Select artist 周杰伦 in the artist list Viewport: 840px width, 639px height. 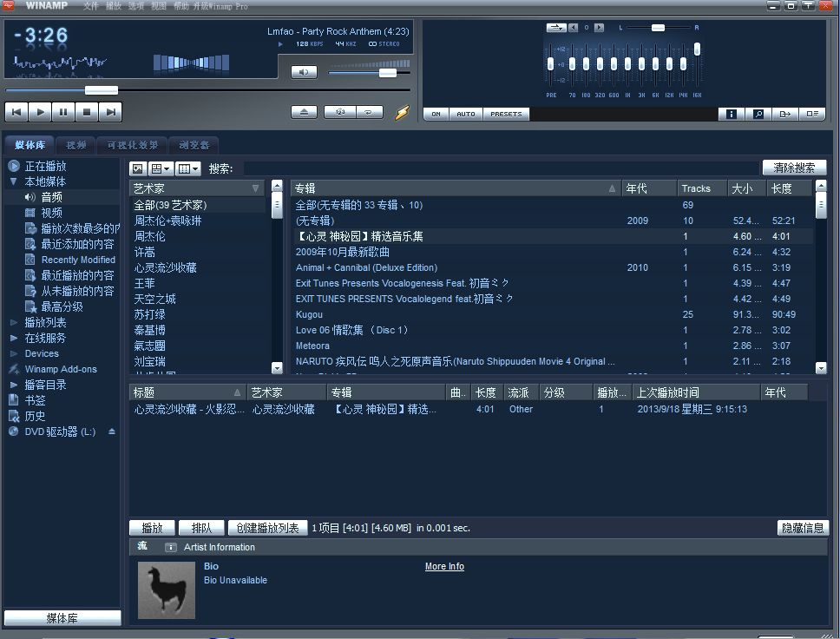(x=149, y=236)
